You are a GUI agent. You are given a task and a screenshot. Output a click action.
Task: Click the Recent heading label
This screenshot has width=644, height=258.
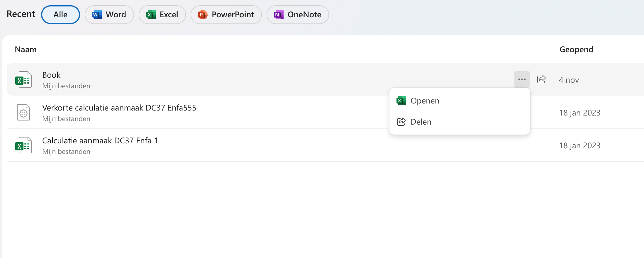21,14
